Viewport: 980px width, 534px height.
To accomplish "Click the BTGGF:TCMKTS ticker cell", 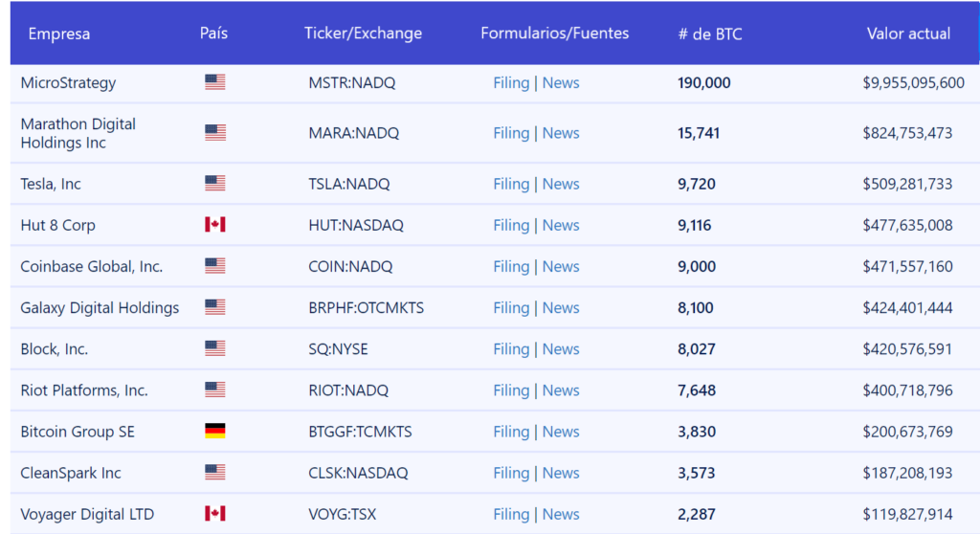I will (360, 432).
